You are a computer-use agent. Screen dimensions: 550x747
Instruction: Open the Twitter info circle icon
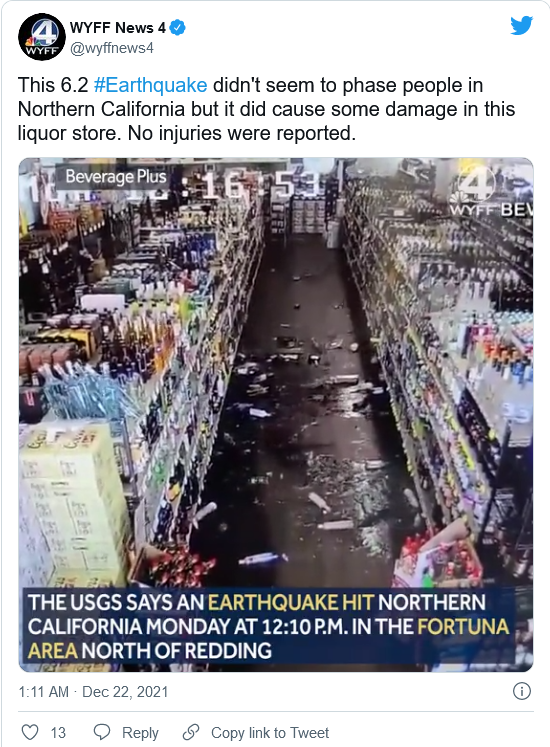[522, 691]
